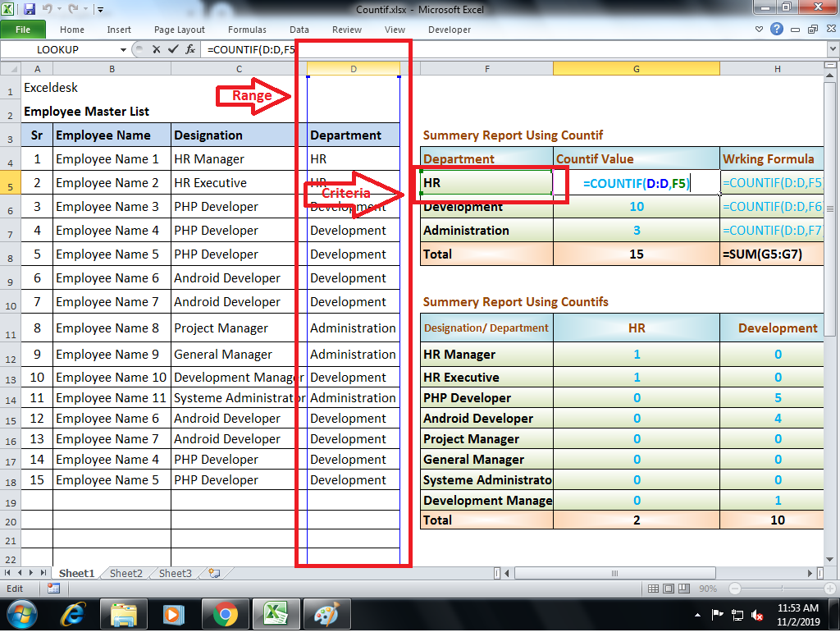Open Paint from the Windows taskbar
840x637 pixels.
[327, 615]
